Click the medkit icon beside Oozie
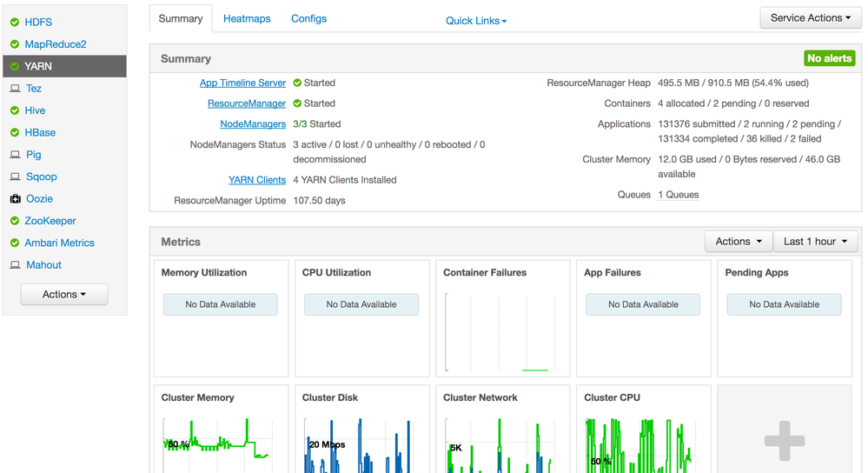Image resolution: width=868 pixels, height=473 pixels. pos(15,199)
